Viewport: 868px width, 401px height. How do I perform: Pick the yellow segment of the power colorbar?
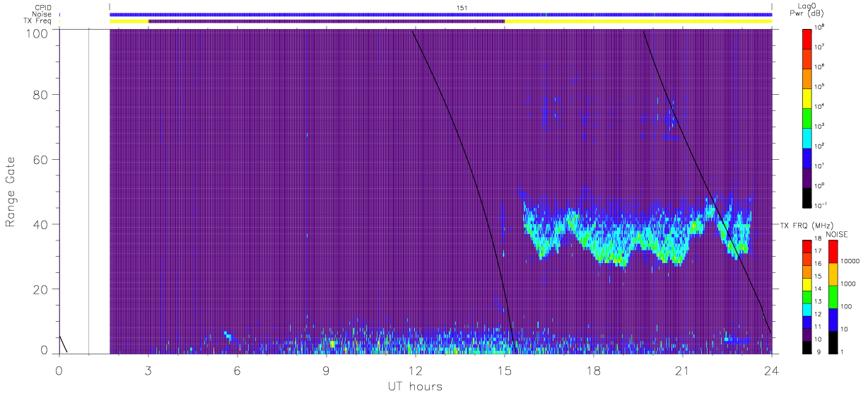pyautogui.click(x=808, y=98)
